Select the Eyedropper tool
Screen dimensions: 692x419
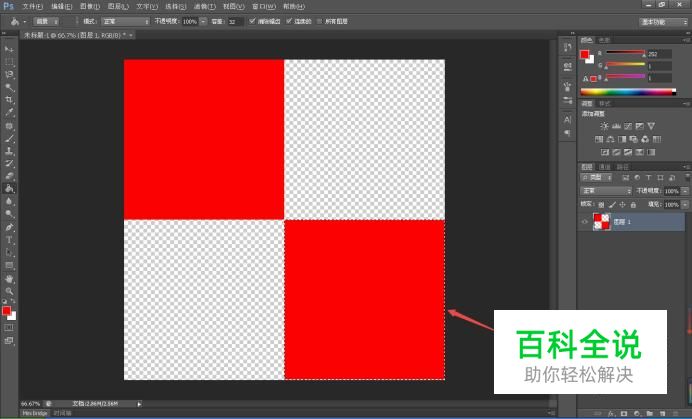9,113
